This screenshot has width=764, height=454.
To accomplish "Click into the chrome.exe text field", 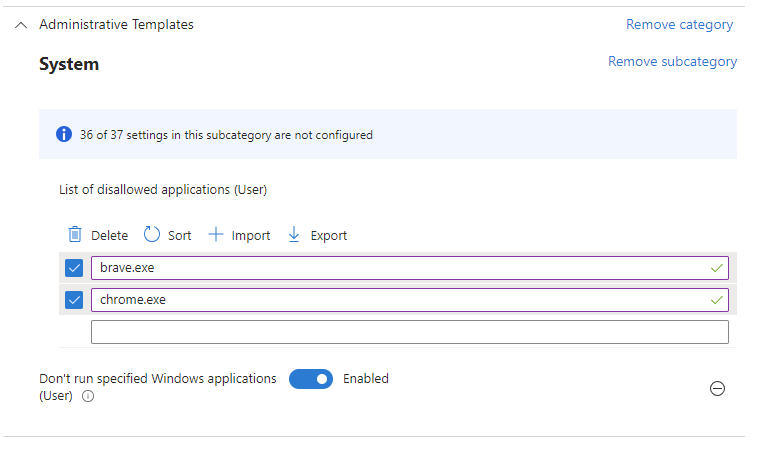I will point(400,300).
